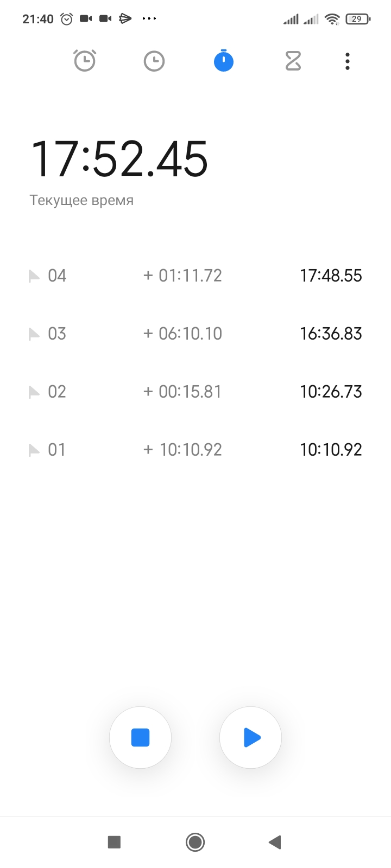Tap the Текущее время label
The image size is (391, 868).
click(x=81, y=200)
